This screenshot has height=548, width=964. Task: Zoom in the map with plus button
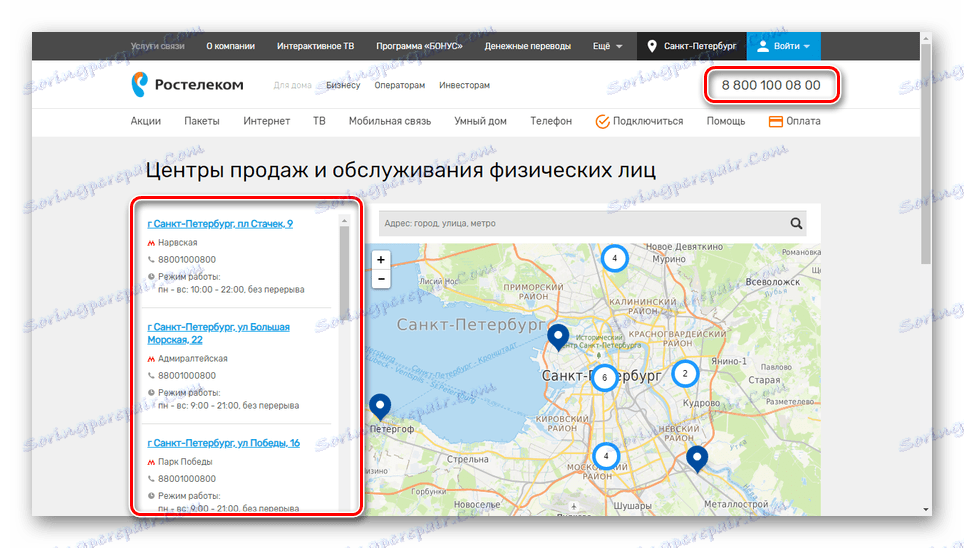(381, 260)
